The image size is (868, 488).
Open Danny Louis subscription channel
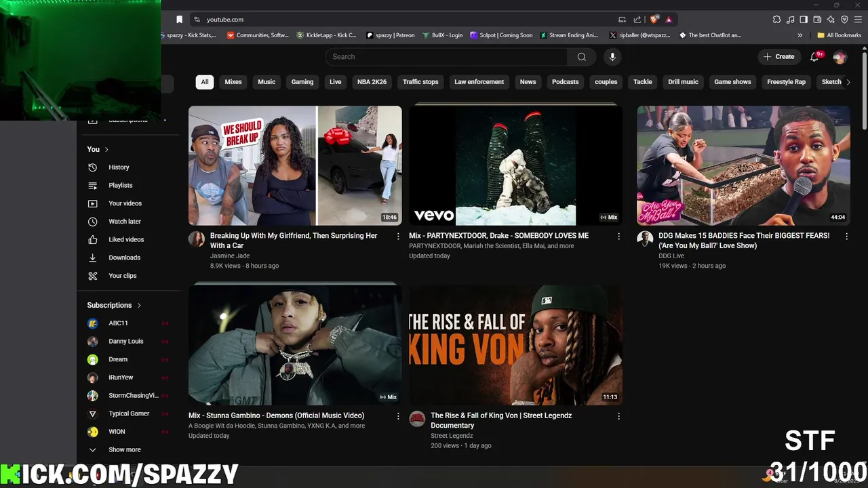[127, 342]
